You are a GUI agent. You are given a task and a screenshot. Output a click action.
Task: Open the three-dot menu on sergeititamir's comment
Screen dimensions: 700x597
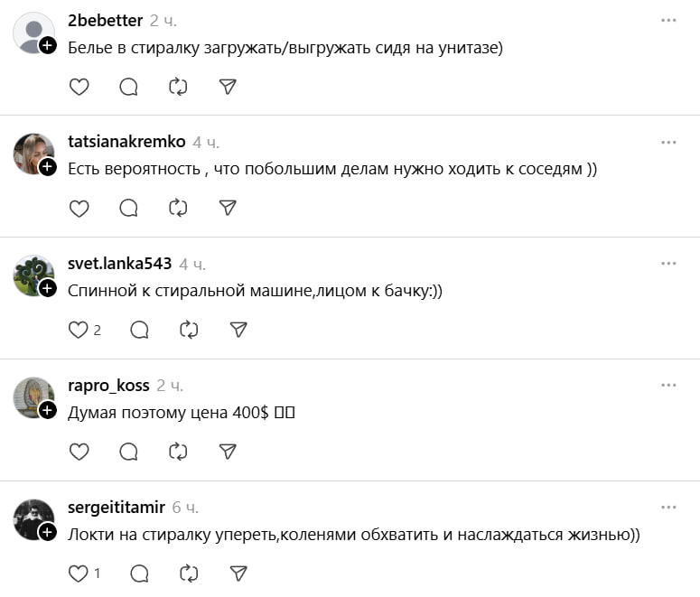668,507
